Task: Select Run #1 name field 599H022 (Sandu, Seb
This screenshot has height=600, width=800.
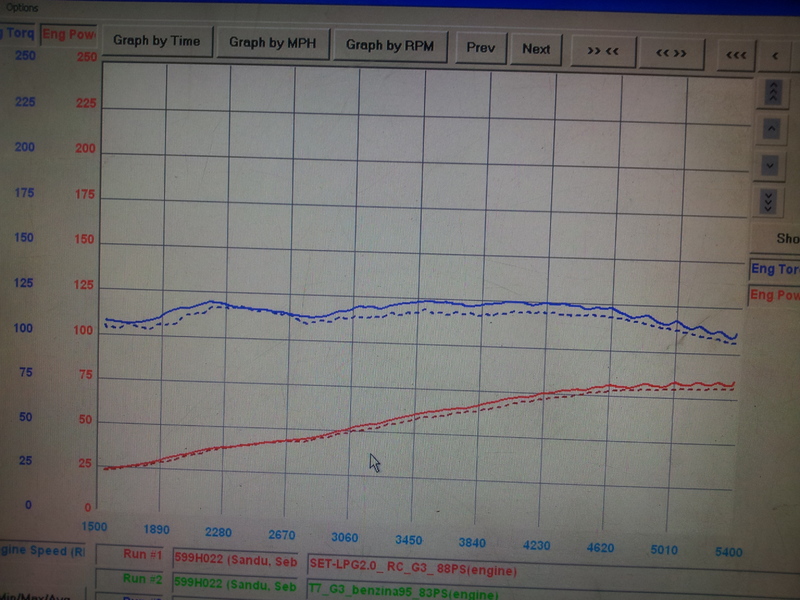Action: 236,561
